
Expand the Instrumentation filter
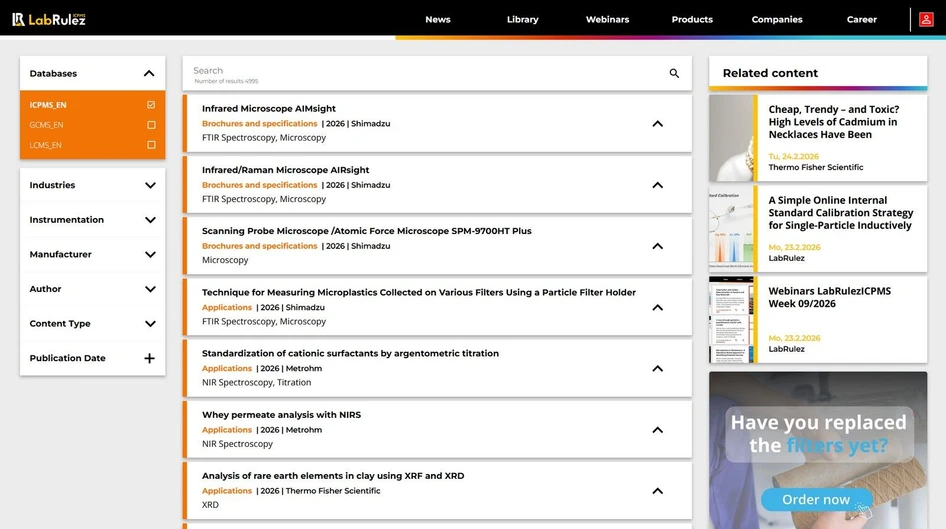(150, 220)
